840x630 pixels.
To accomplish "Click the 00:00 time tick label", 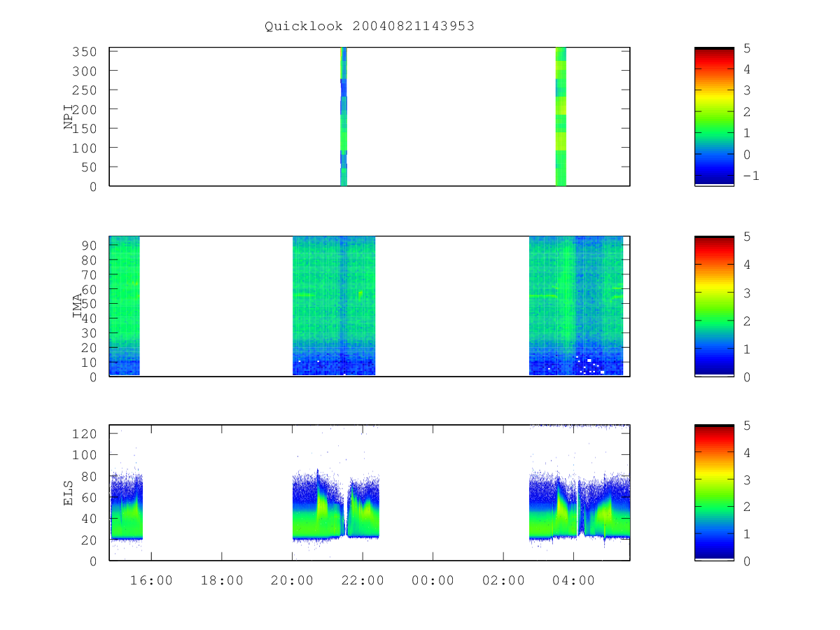I will 433,581.
